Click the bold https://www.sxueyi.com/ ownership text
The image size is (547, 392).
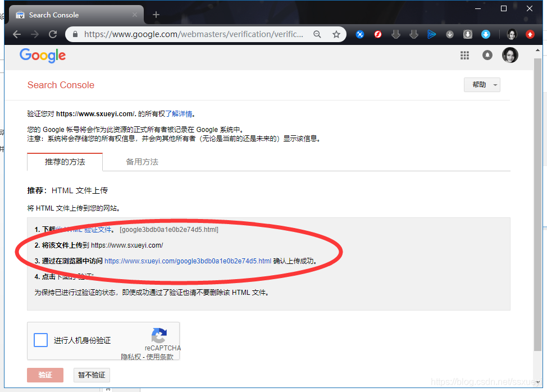[95, 113]
